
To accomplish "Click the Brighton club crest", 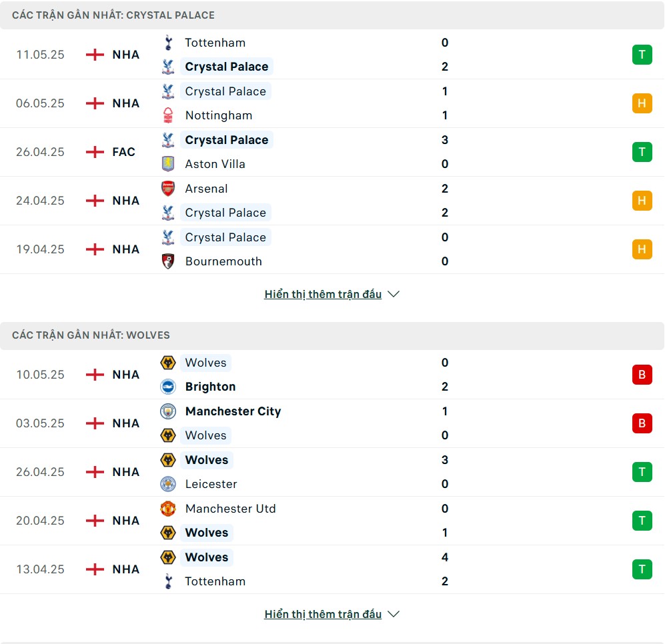I will 168,387.
